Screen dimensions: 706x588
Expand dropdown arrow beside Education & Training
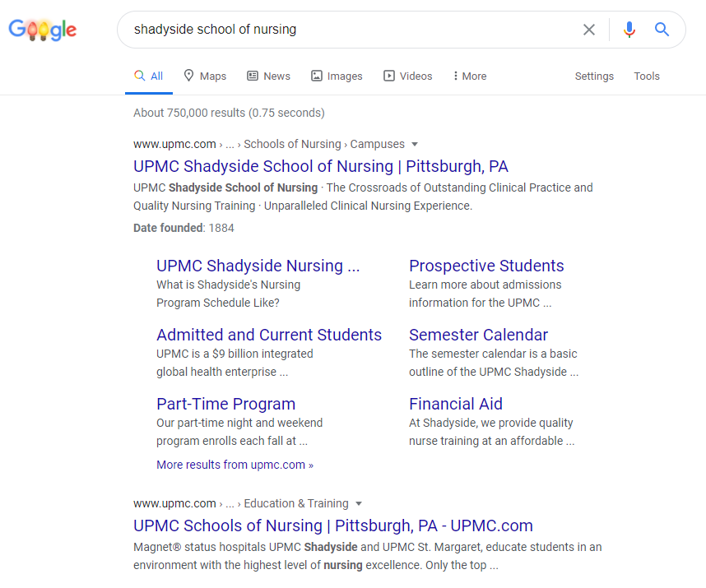click(359, 503)
